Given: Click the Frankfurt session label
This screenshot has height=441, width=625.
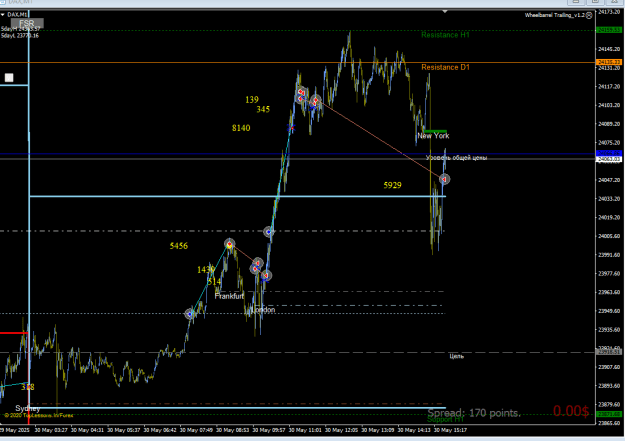Looking at the screenshot, I should (229, 296).
